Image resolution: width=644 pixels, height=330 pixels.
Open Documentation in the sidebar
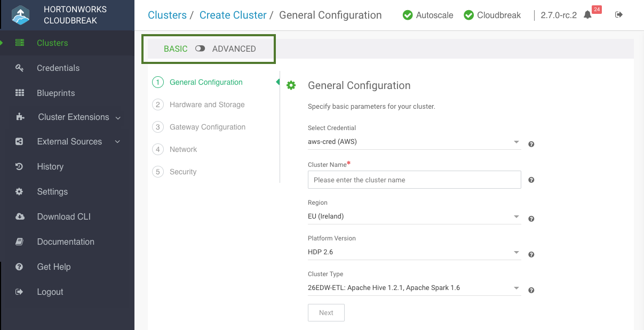pyautogui.click(x=66, y=242)
